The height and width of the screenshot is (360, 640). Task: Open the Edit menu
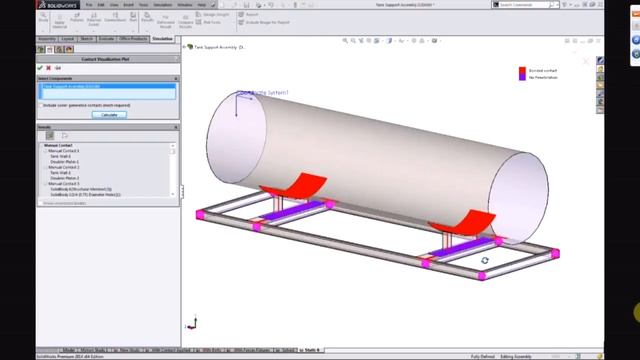[x=101, y=5]
